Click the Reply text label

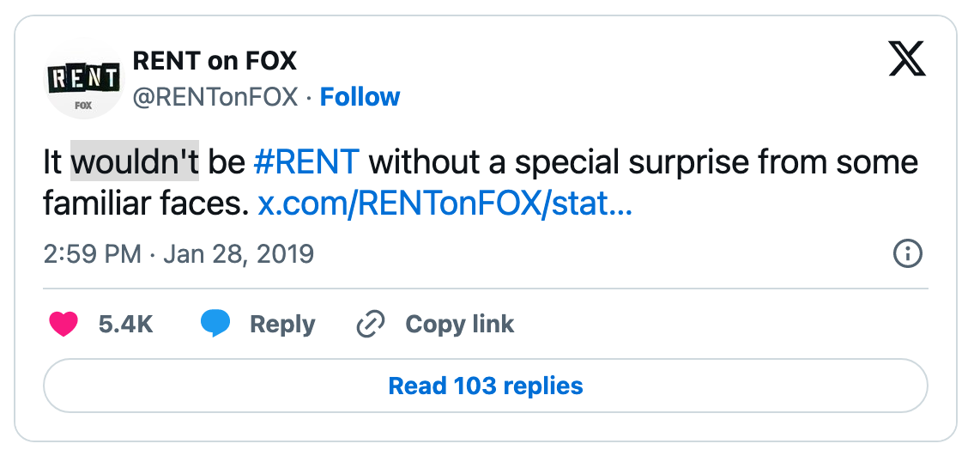pos(282,324)
